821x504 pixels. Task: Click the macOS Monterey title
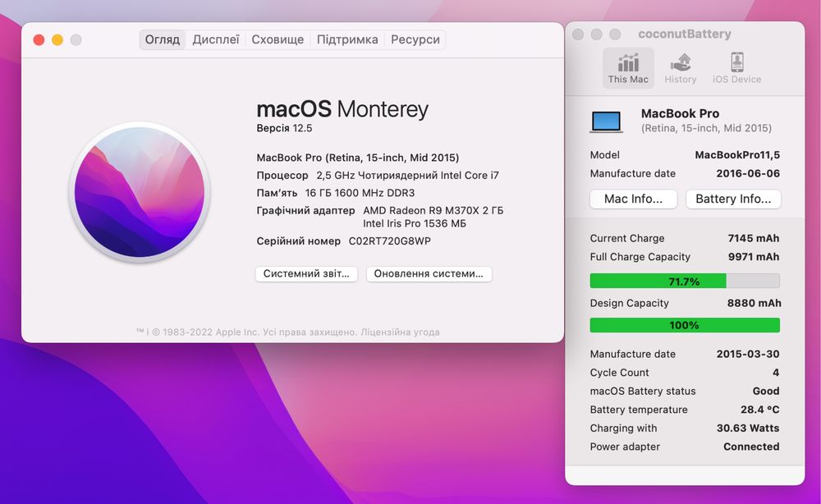tap(342, 109)
